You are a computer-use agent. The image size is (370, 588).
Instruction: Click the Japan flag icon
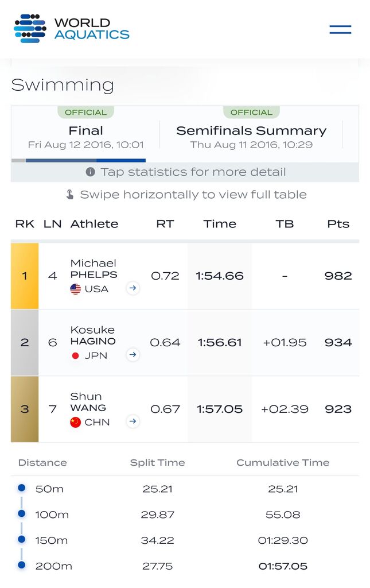click(x=75, y=355)
